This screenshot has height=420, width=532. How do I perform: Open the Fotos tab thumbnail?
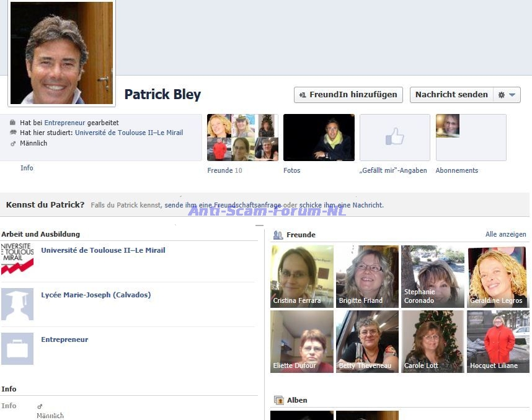[x=319, y=138]
